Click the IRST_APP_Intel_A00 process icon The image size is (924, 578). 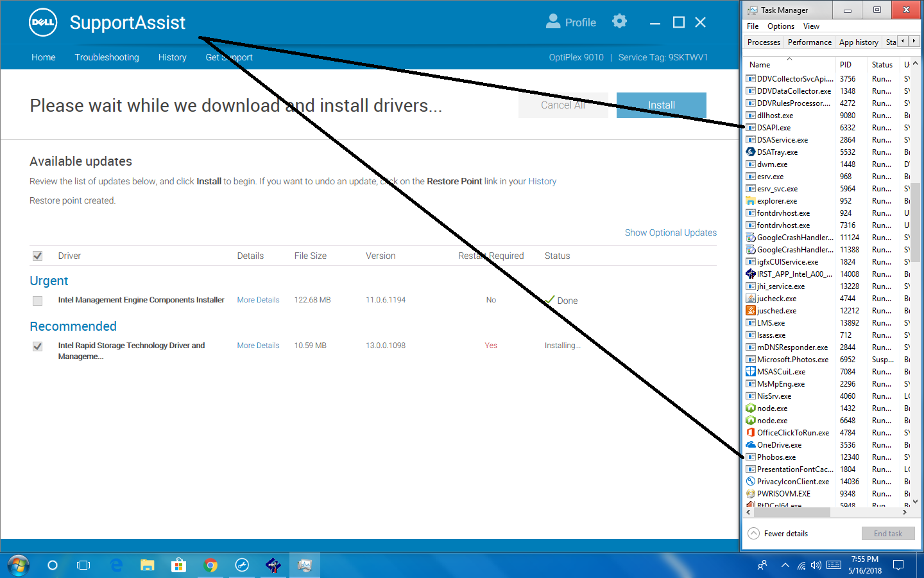tap(750, 274)
